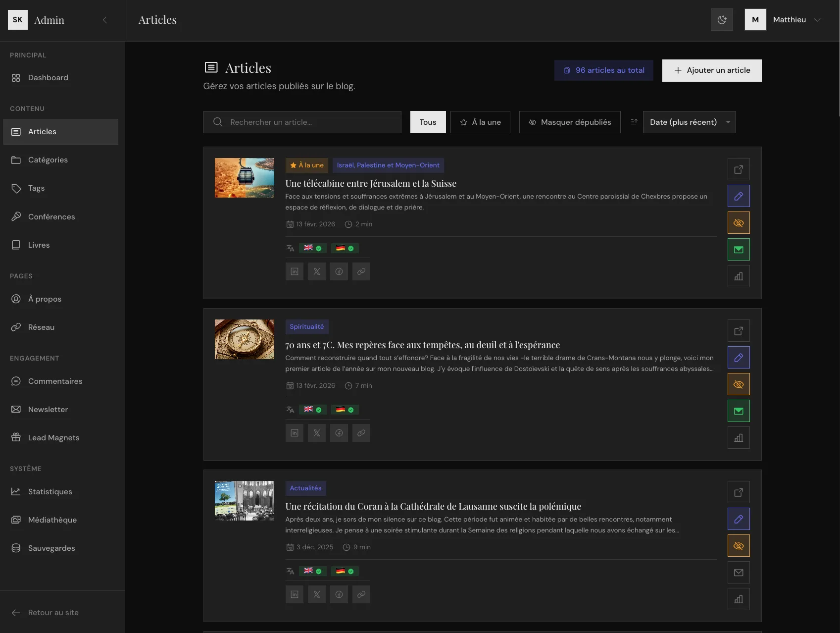This screenshot has height=633, width=840.
Task: Edit the '70 ans et 7C' article
Action: tap(738, 358)
